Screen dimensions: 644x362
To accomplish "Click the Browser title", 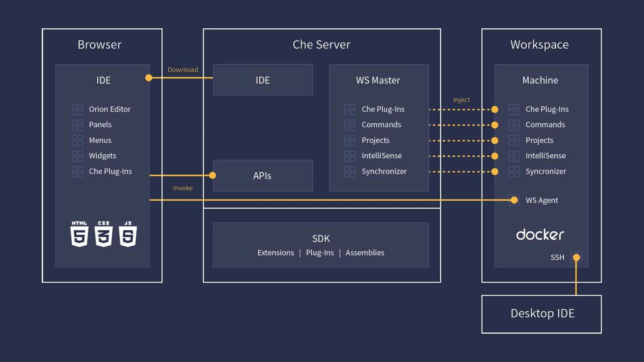I will [x=100, y=44].
